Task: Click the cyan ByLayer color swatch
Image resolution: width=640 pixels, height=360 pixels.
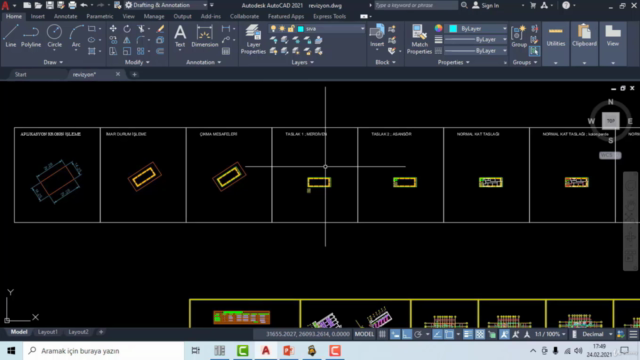Action: [453, 29]
